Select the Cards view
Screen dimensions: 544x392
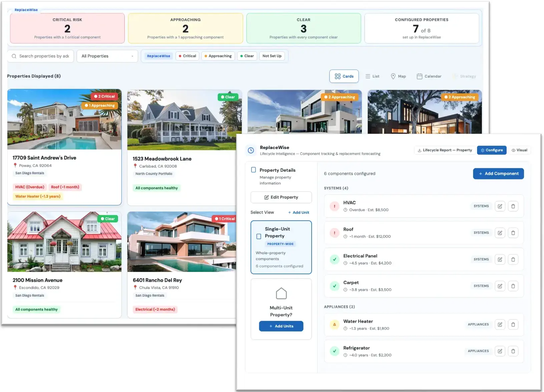coord(344,76)
